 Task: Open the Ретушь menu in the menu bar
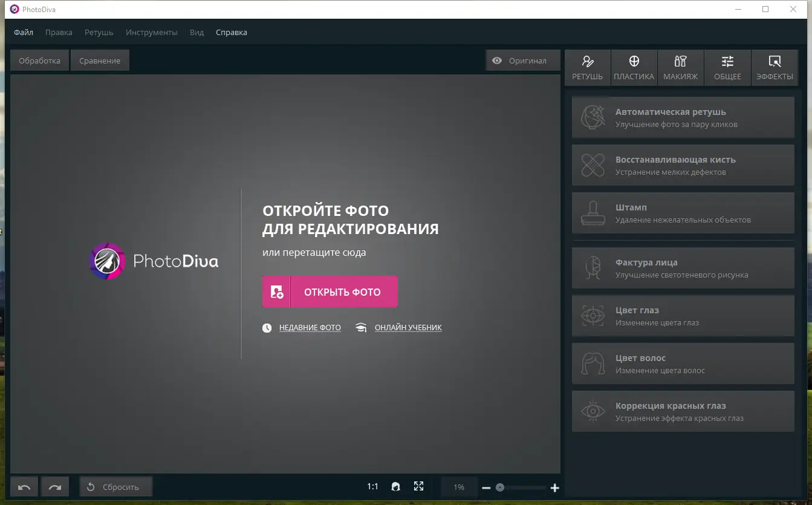click(99, 33)
